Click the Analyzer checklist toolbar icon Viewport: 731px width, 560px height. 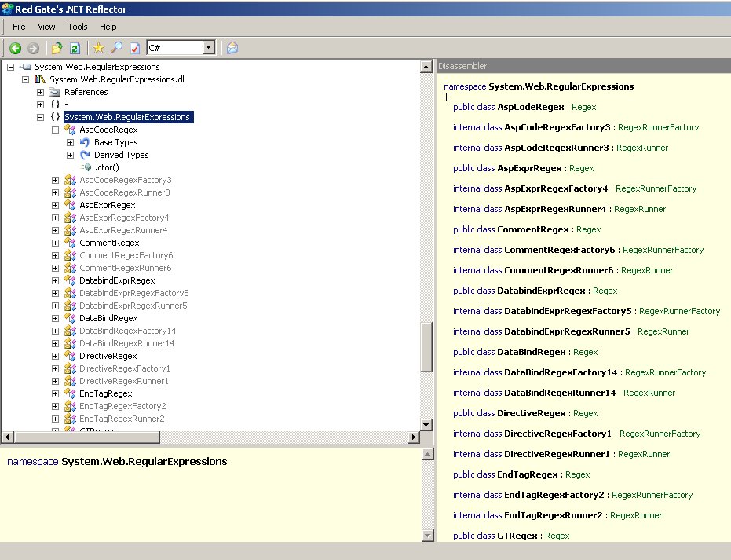coord(135,48)
